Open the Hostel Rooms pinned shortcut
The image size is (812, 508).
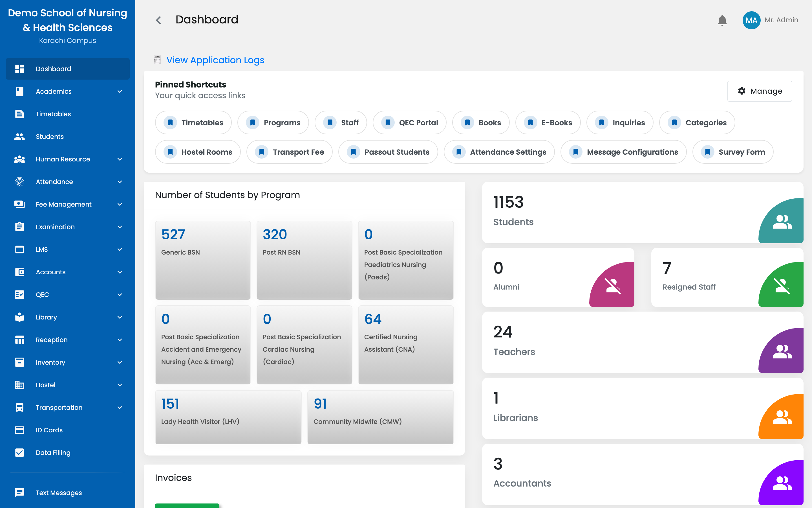point(198,152)
